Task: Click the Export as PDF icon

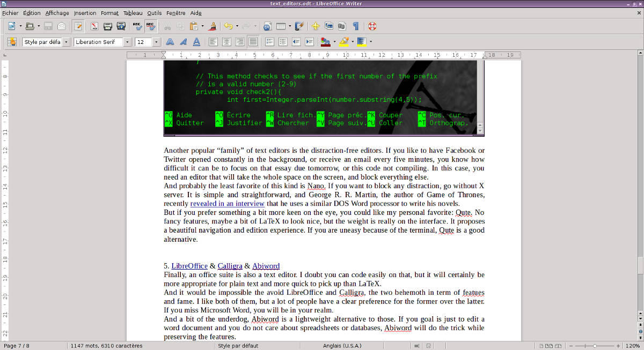Action: pyautogui.click(x=94, y=26)
